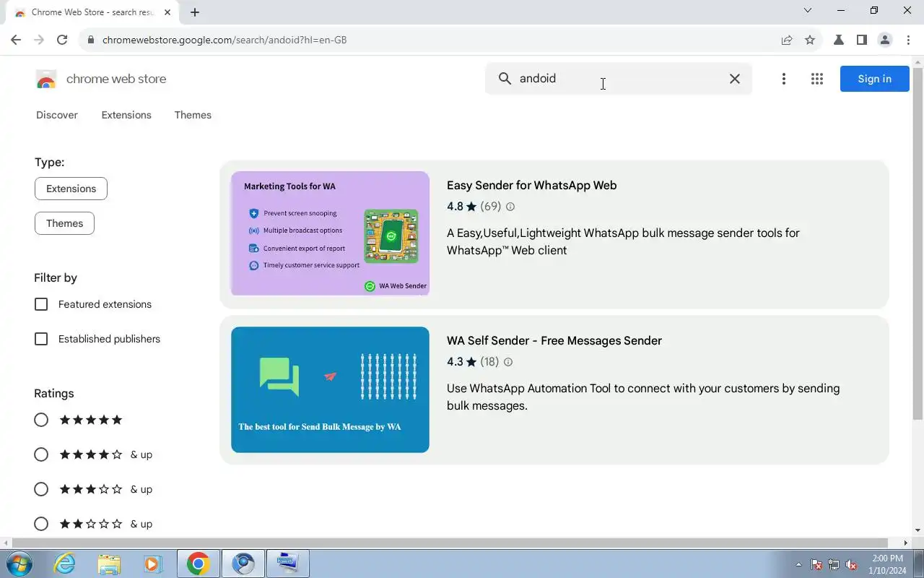Show hidden system tray icons
Viewport: 924px width, 578px height.
798,564
